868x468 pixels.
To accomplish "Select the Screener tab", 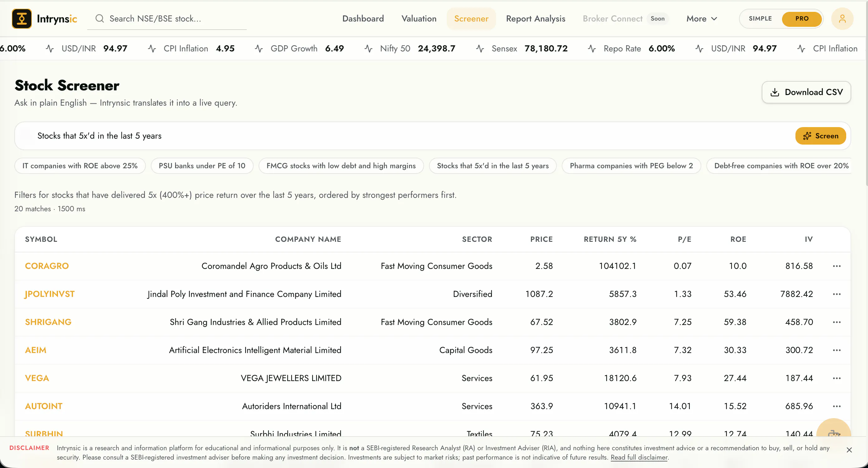I will click(471, 18).
